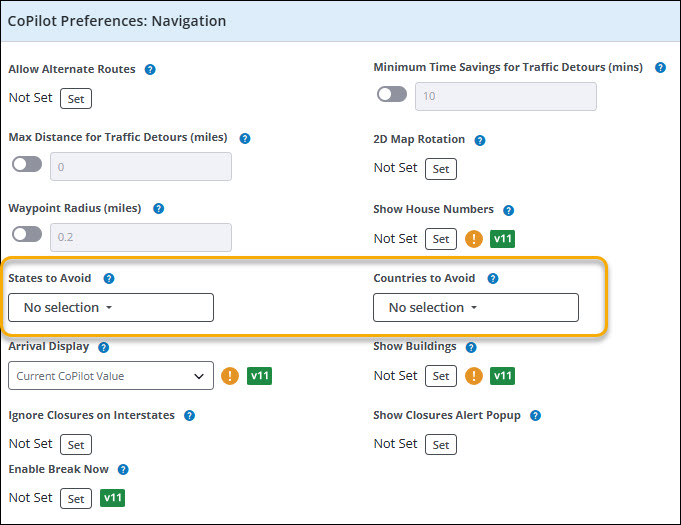Set Show Closures Alert Popup preference
Viewport: 681px width, 525px height.
pos(440,444)
